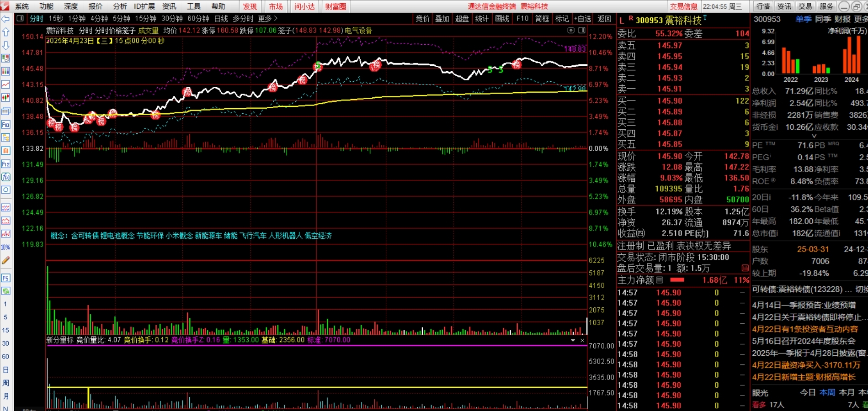Switch to the 60分钟 chart tab
This screenshot has height=411, width=868.
pos(198,19)
